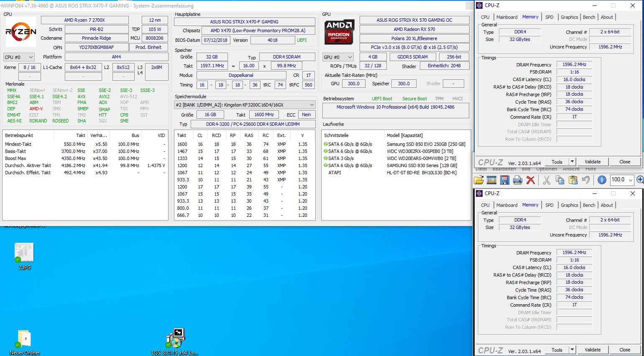Expand the CPU #0 selector dropdown
The width and height of the screenshot is (644, 356).
tap(19, 57)
